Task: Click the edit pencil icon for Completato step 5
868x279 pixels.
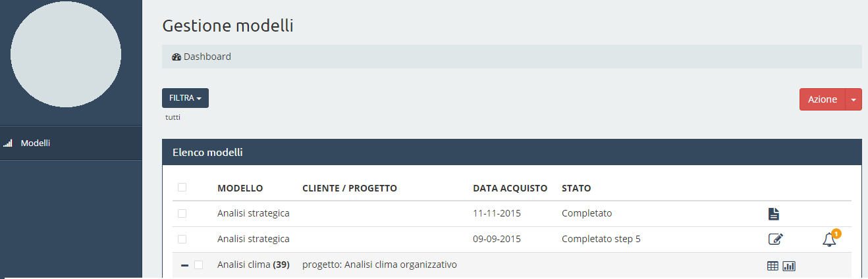Action: (776, 239)
